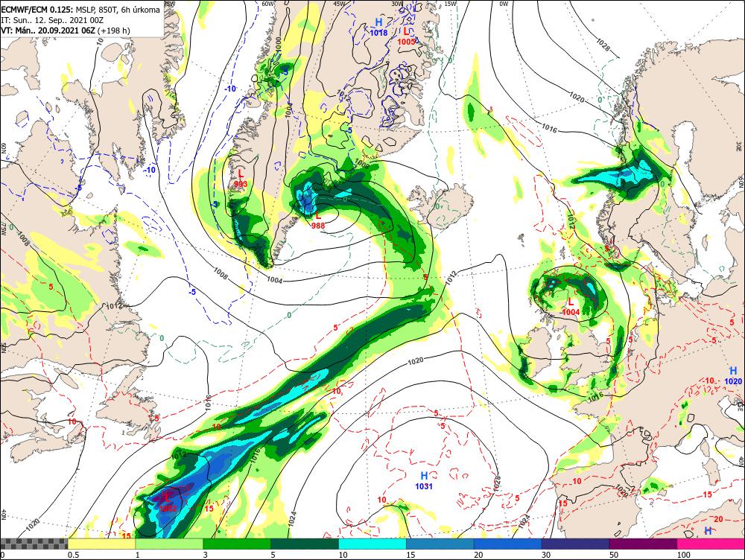This screenshot has height=560, width=745.
Task: Click the H 1031 high-pressure center label
Action: [424, 480]
